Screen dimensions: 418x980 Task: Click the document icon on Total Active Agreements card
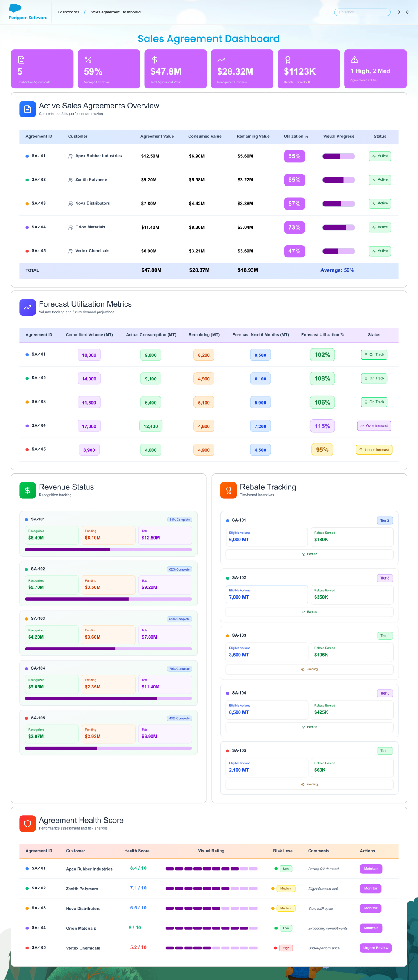pos(21,60)
